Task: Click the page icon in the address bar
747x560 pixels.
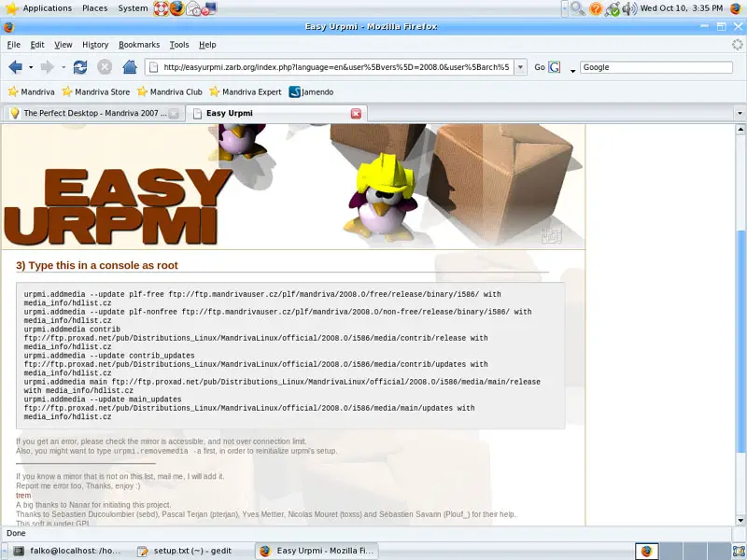Action: click(153, 67)
